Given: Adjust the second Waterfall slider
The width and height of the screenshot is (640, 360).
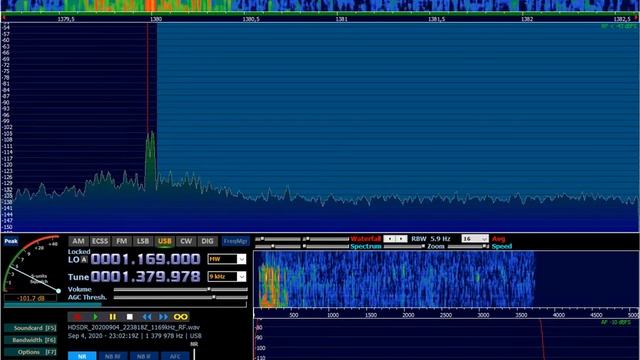Looking at the screenshot, I should [x=326, y=239].
